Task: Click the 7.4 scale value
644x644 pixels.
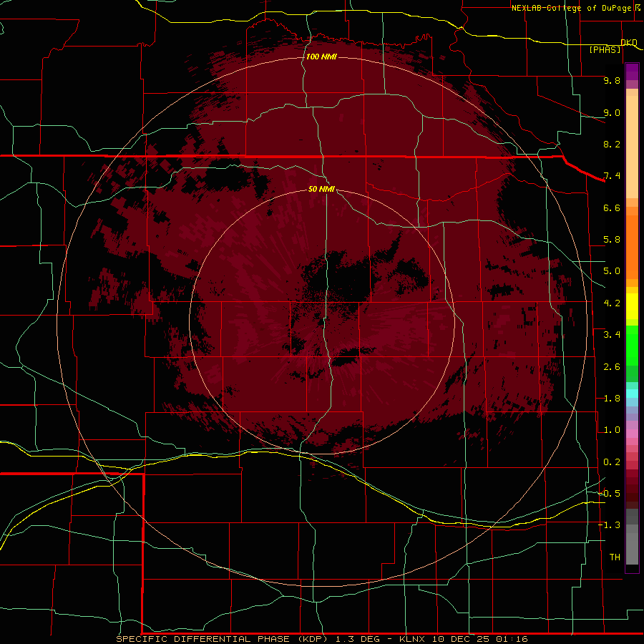Action: [612, 176]
